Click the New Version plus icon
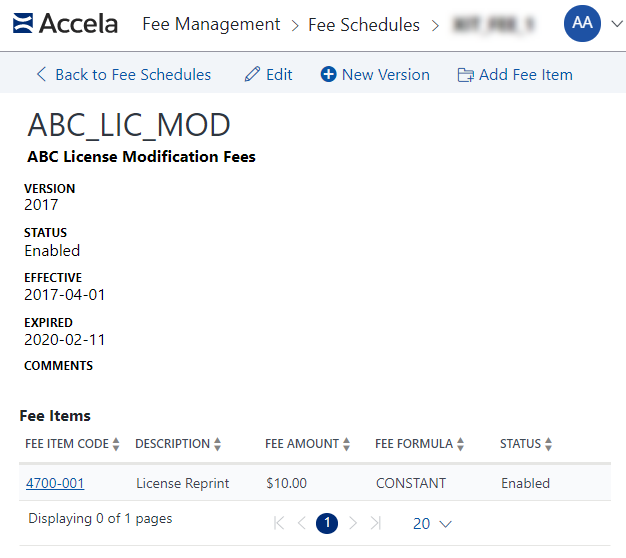Screen dimensions: 626x558 pos(328,74)
